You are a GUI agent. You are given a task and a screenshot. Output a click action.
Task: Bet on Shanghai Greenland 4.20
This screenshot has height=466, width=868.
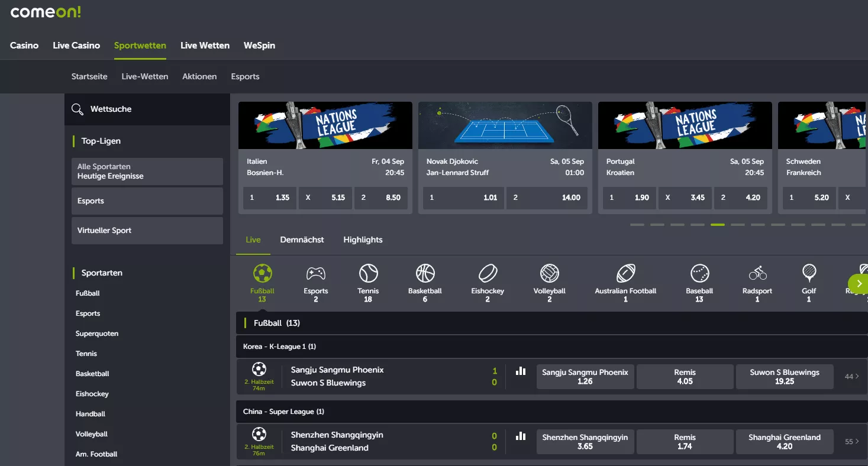tap(785, 442)
